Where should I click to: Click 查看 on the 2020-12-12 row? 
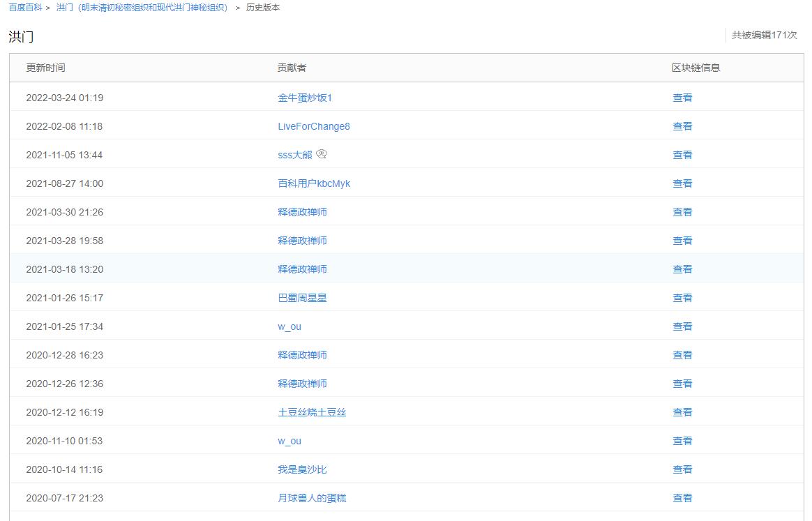coord(682,411)
